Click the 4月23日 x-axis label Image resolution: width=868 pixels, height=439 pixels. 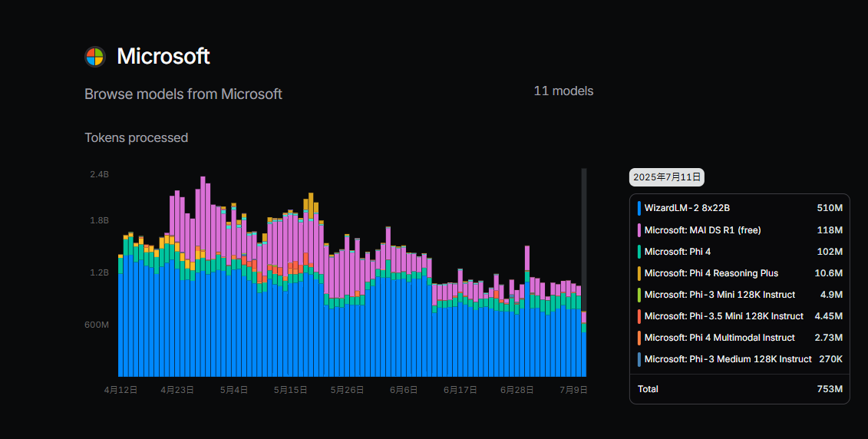coord(177,390)
